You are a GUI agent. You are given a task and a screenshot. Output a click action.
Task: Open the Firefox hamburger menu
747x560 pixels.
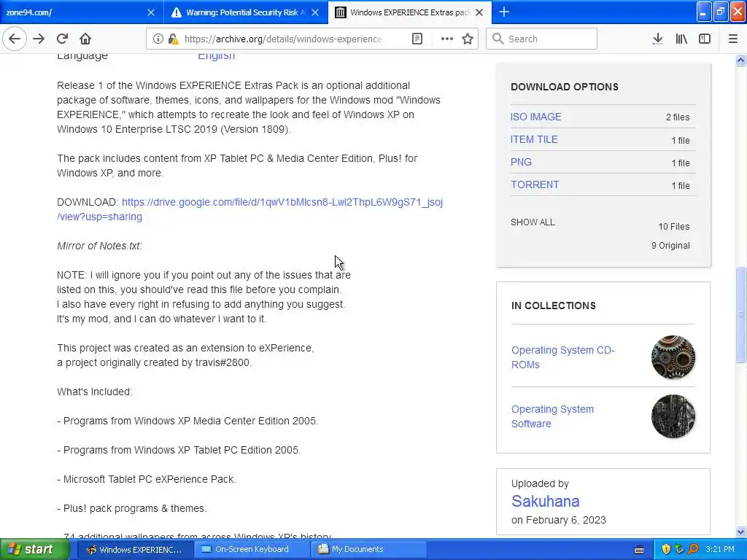click(x=732, y=39)
